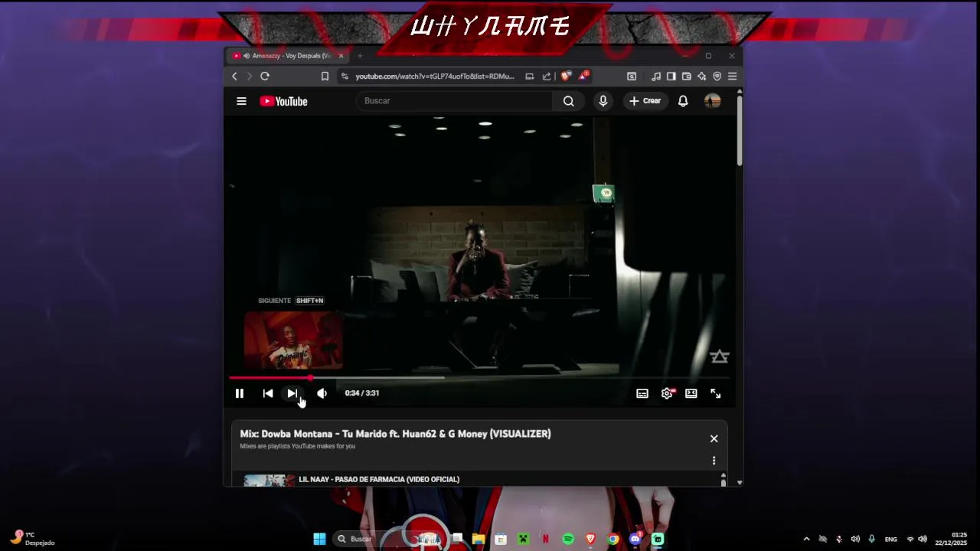The image size is (980, 551).
Task: Go to the previous video in the player
Action: (268, 393)
